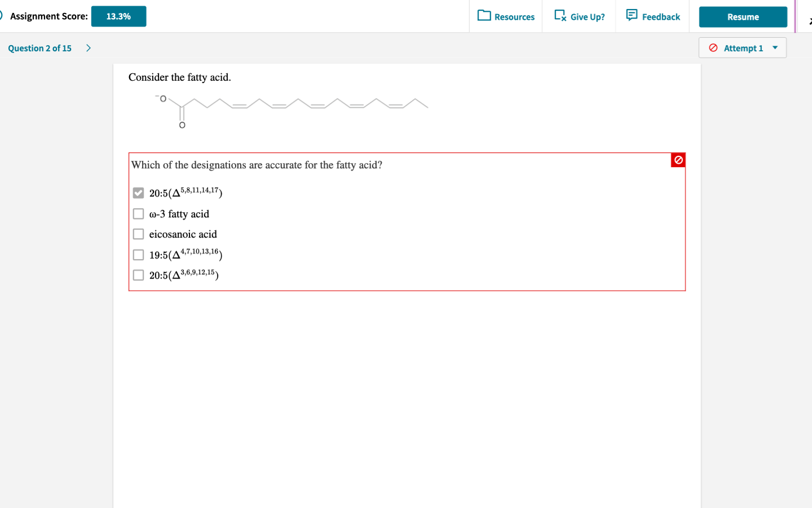Click the Question 2 of 15 label
The image size is (812, 508).
(39, 48)
